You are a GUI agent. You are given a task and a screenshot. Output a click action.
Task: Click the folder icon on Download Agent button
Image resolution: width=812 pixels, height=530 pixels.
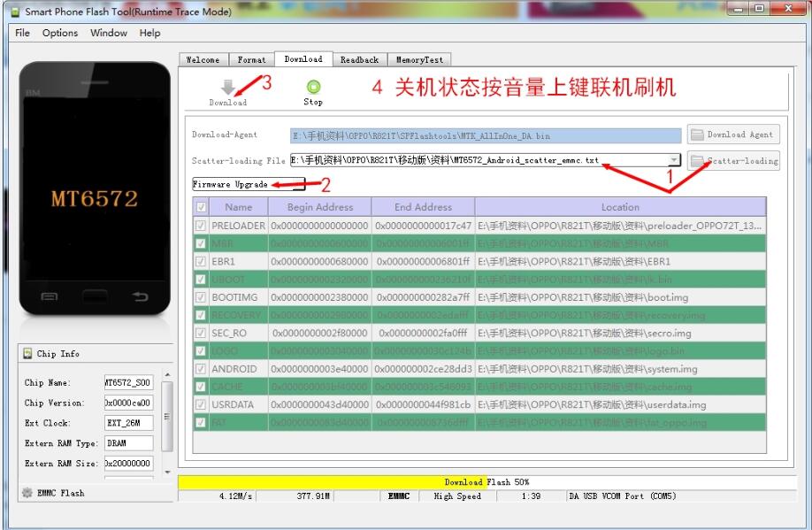click(698, 134)
